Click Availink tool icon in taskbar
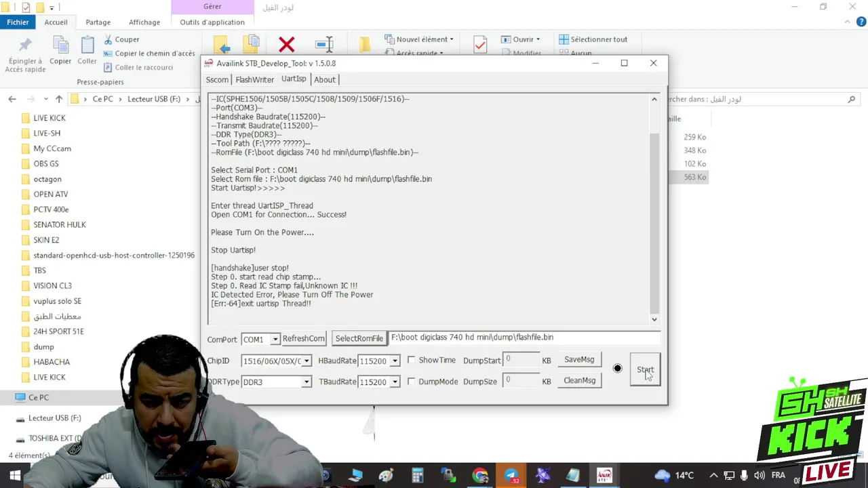 pos(604,476)
